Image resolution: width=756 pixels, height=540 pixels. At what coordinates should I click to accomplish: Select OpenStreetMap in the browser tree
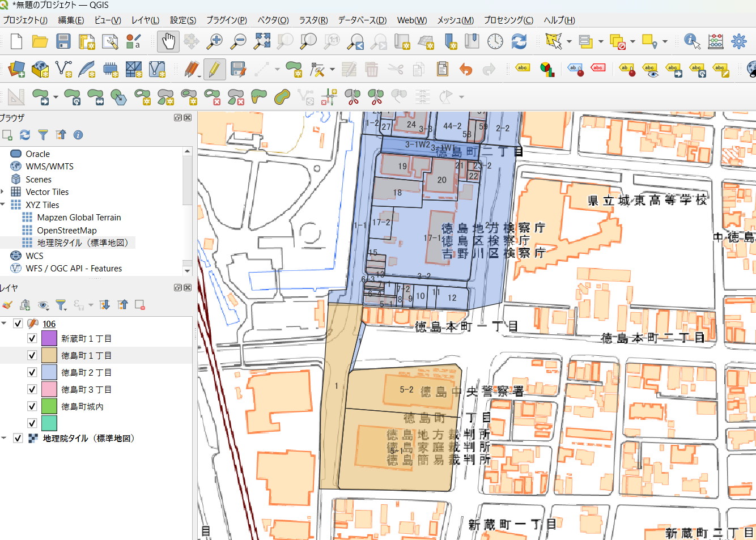point(66,230)
